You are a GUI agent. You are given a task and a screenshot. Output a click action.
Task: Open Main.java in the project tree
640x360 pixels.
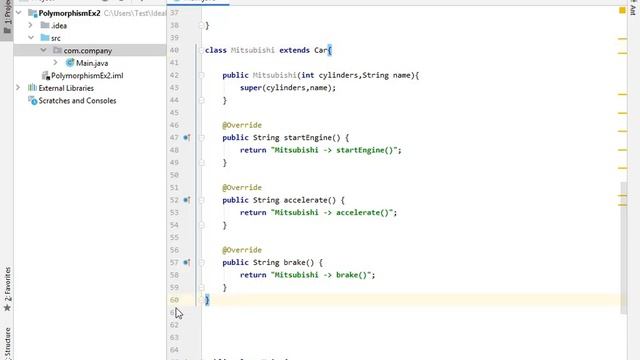(x=92, y=63)
